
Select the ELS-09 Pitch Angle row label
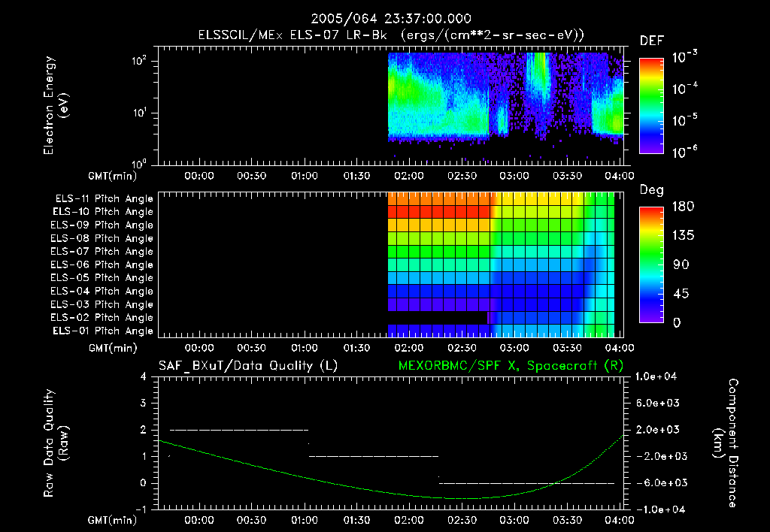102,225
